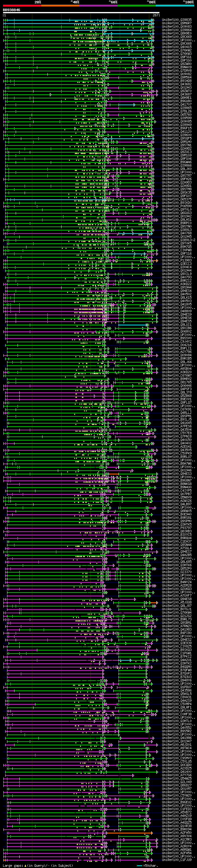Select the UniRef100_B9GF15 hit name
Viewport: 197px width, 868px height.
(x=177, y=128)
